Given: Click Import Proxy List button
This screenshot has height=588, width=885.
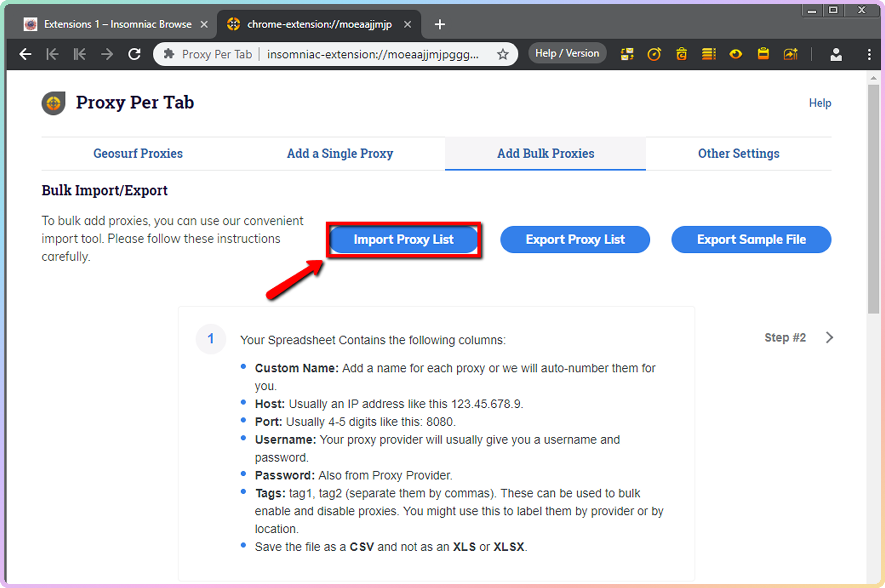Looking at the screenshot, I should click(x=403, y=239).
